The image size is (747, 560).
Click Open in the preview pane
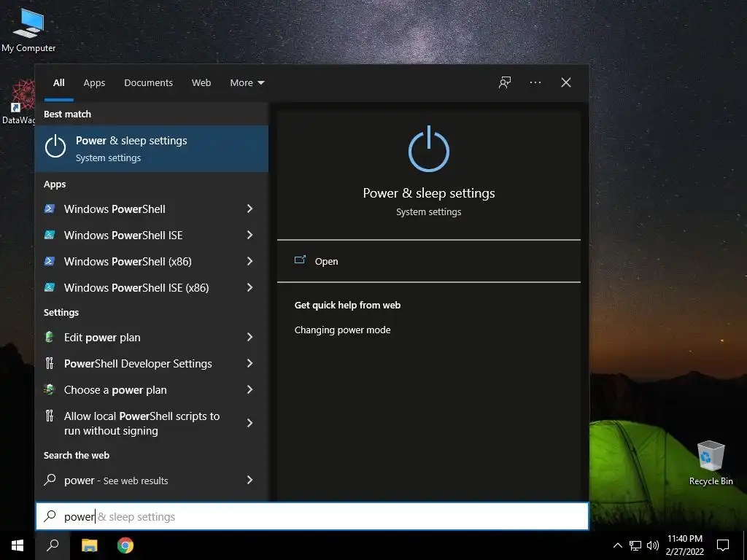429,262
